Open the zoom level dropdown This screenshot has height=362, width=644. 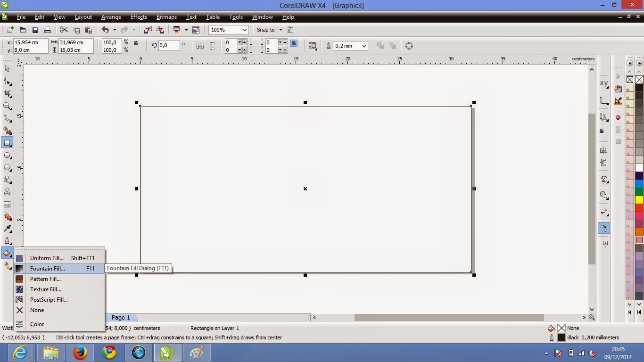(245, 30)
